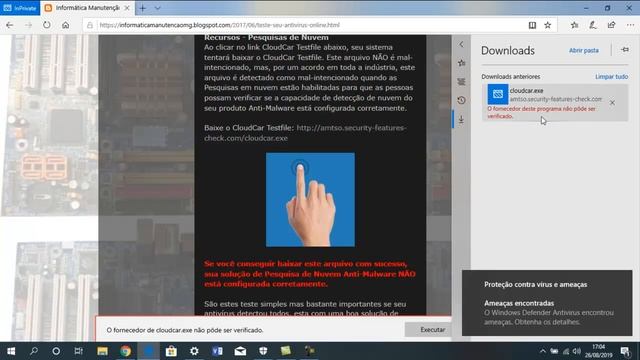This screenshot has height=360, width=640.
Task: Open reading view book icon
Action: (x=532, y=25)
